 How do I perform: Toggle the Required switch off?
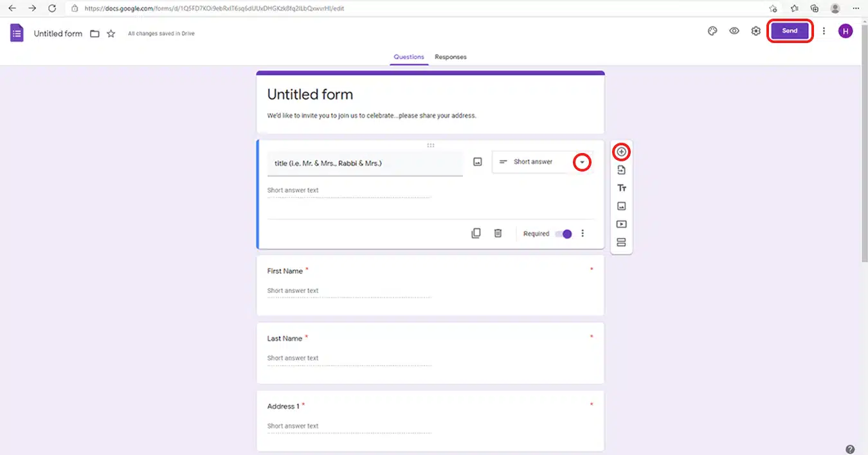click(563, 234)
